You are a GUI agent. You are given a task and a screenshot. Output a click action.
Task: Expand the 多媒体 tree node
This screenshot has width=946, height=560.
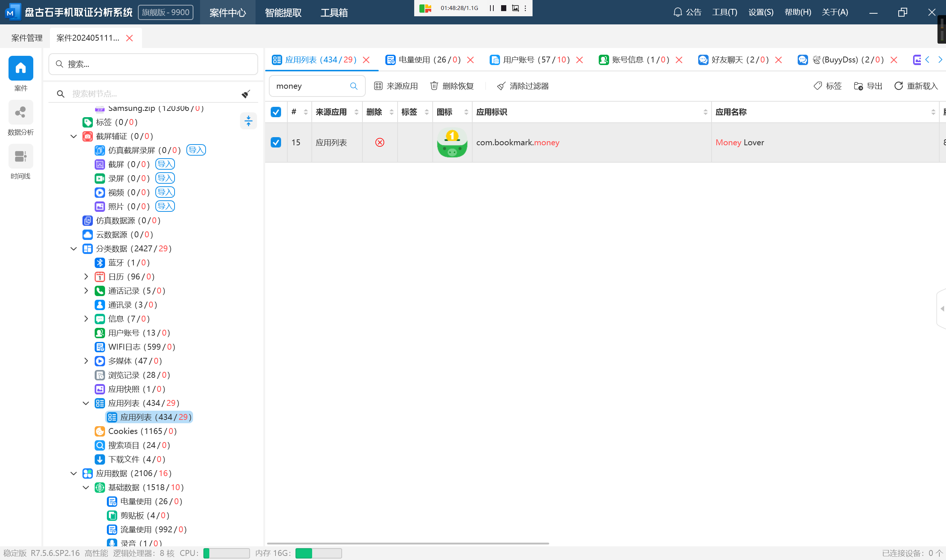86,361
